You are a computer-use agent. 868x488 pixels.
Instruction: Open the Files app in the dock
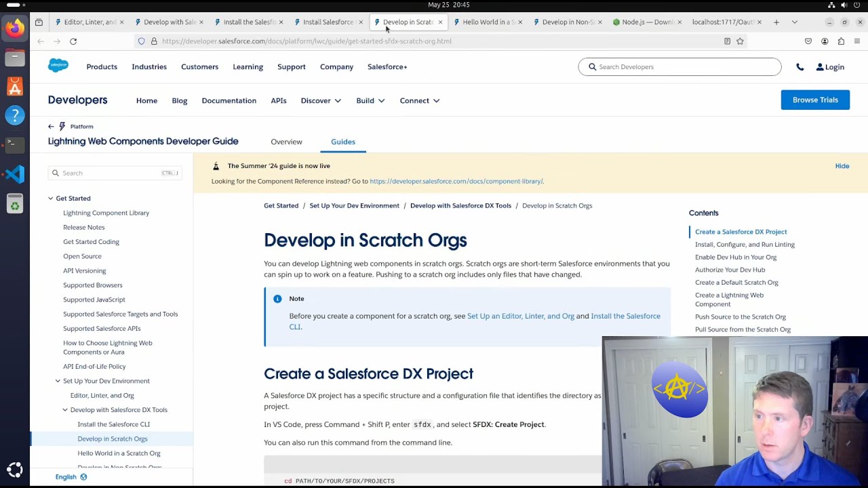point(14,58)
